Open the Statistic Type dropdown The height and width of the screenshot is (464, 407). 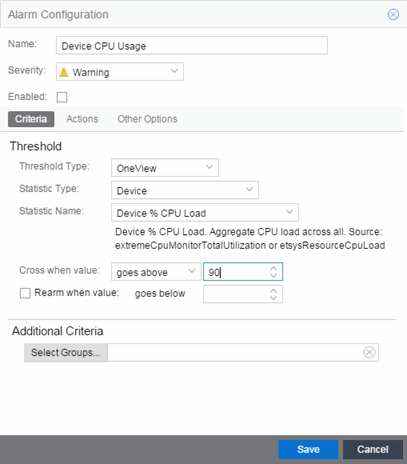(x=185, y=190)
